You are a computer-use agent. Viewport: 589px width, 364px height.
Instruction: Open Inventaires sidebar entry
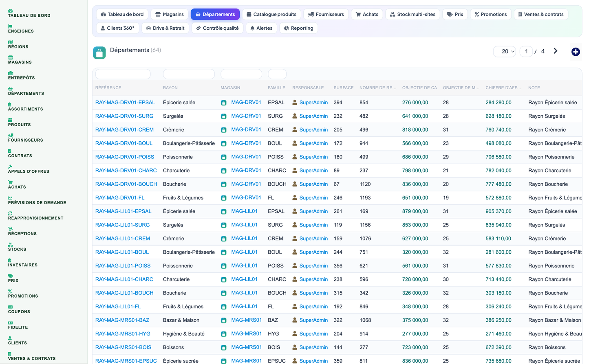click(22, 263)
